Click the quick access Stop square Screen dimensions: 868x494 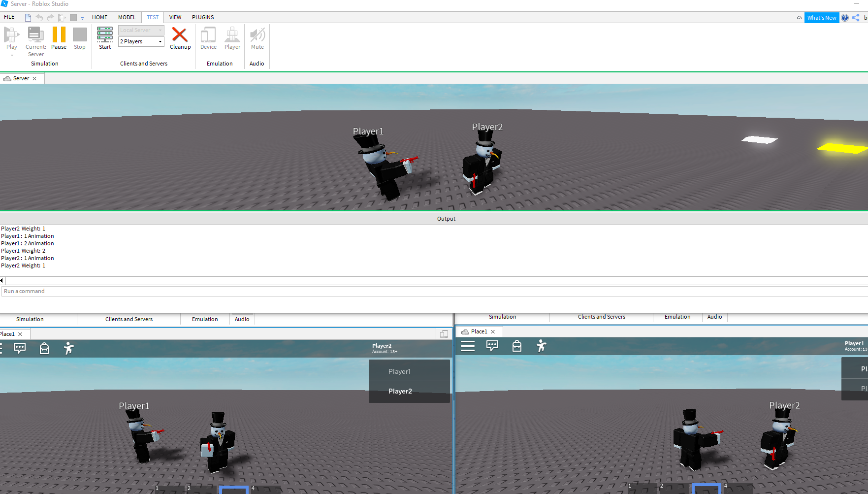[x=73, y=18]
